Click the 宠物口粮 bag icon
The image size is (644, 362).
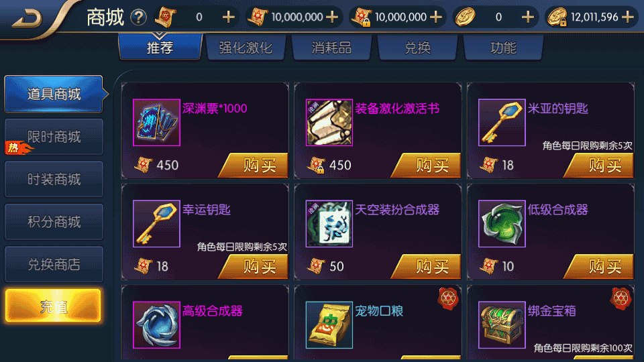point(329,324)
